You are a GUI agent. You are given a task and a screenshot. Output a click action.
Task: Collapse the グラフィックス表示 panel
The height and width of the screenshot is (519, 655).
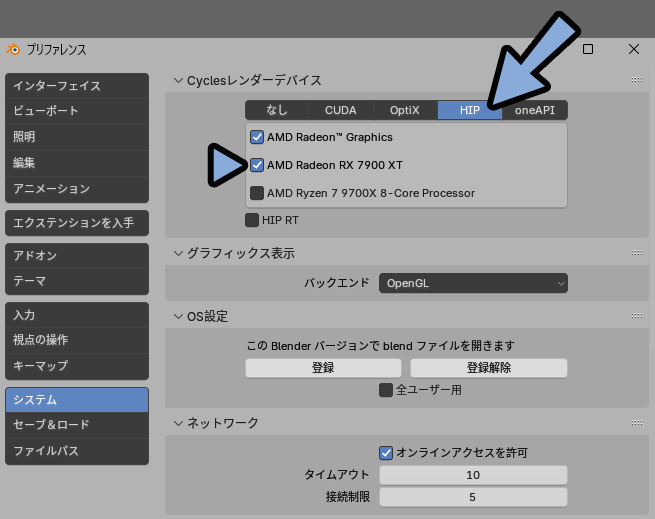[x=178, y=253]
